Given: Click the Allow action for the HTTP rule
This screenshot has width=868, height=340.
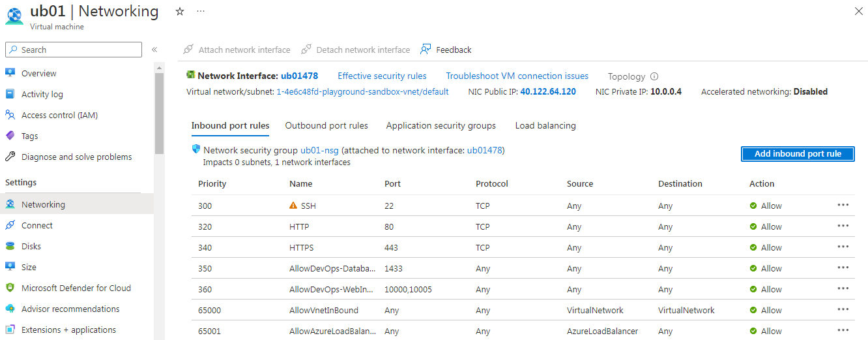Looking at the screenshot, I should (x=766, y=226).
